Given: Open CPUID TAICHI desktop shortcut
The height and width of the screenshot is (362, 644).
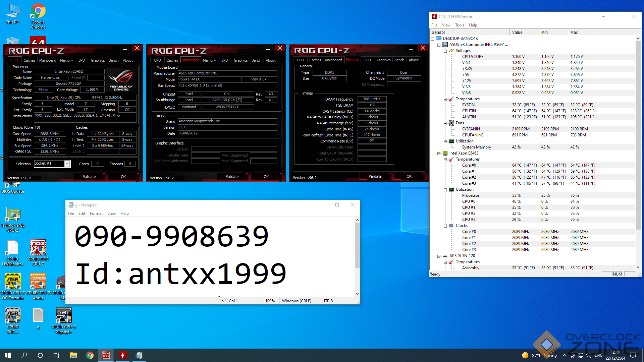Looking at the screenshot, I should pyautogui.click(x=13, y=321).
